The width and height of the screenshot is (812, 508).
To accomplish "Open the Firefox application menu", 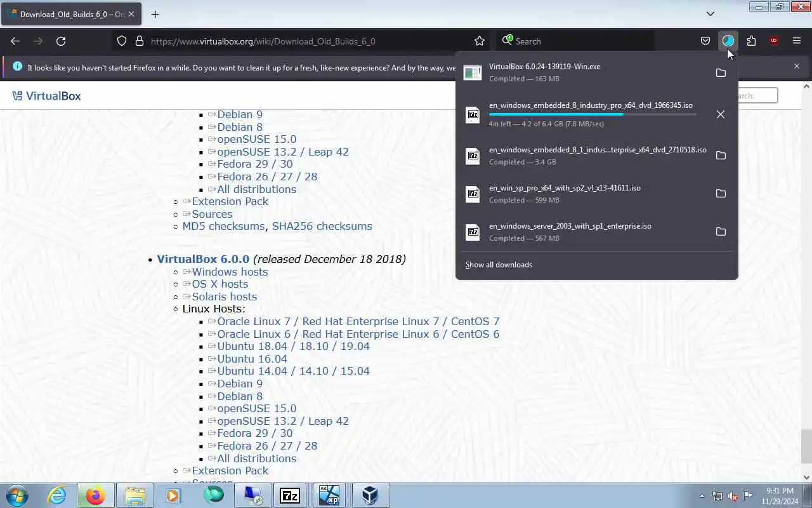I will click(x=797, y=41).
